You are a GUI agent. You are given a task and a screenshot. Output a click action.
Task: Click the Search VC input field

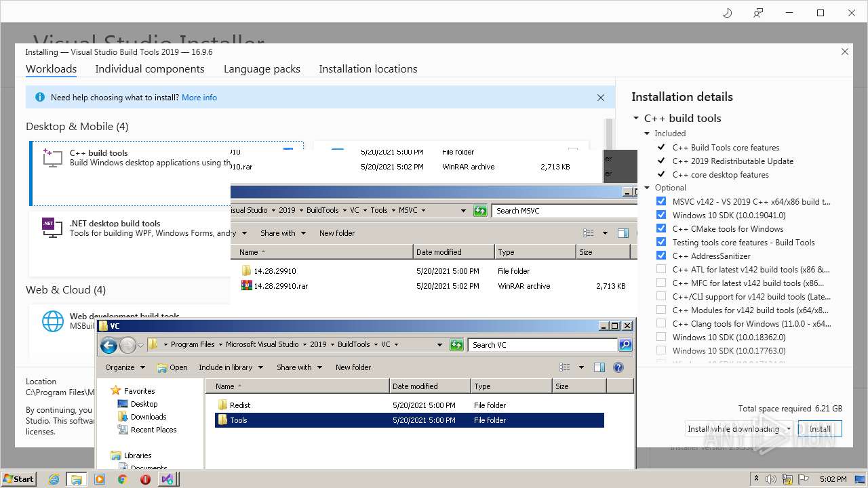click(542, 345)
